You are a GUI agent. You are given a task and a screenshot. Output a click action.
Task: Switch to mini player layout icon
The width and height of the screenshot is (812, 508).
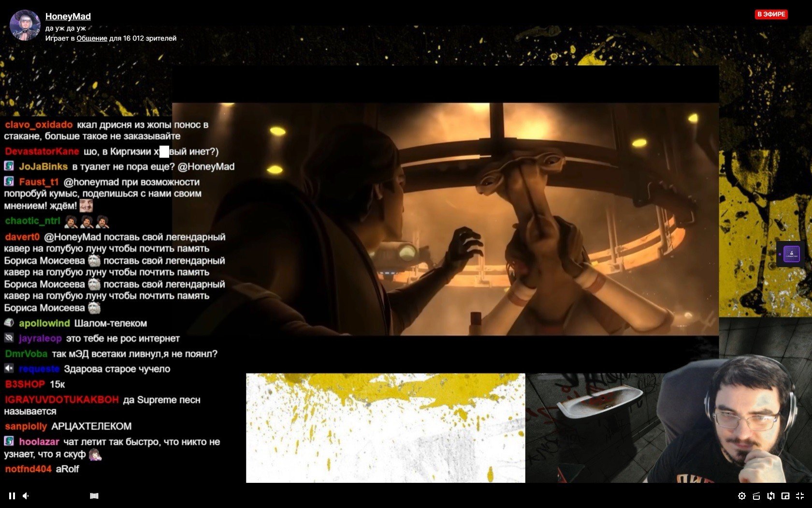point(785,495)
